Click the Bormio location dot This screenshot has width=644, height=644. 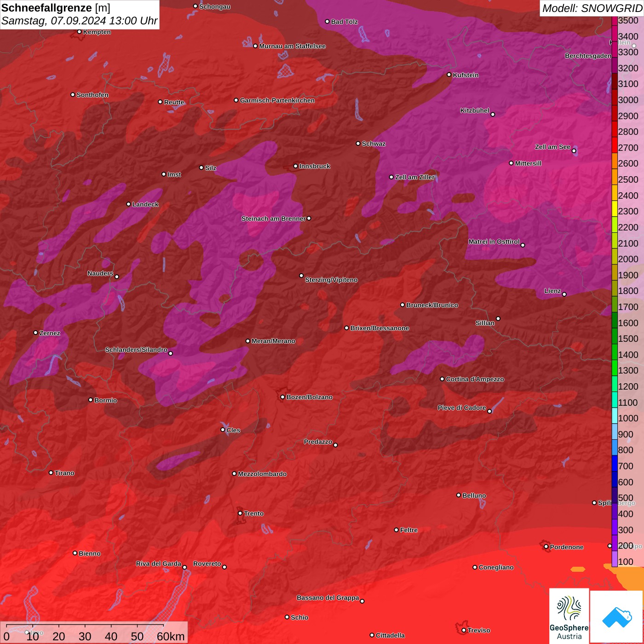[91, 400]
